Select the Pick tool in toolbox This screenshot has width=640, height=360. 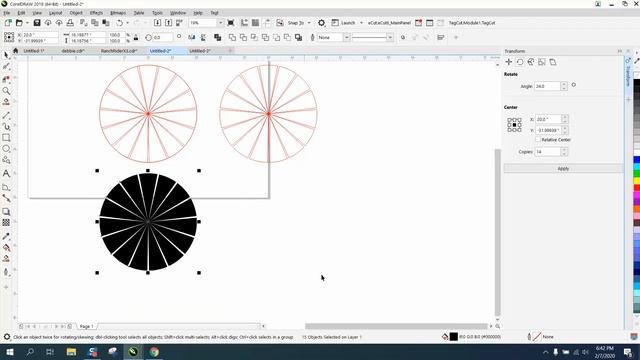click(6, 55)
